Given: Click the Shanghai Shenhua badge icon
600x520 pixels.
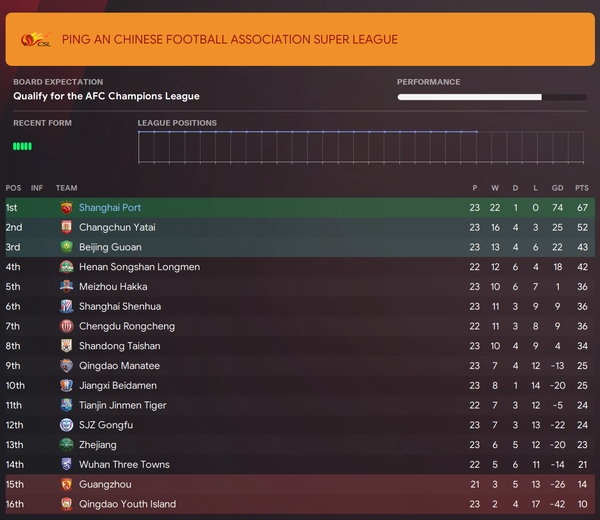Looking at the screenshot, I should click(66, 306).
